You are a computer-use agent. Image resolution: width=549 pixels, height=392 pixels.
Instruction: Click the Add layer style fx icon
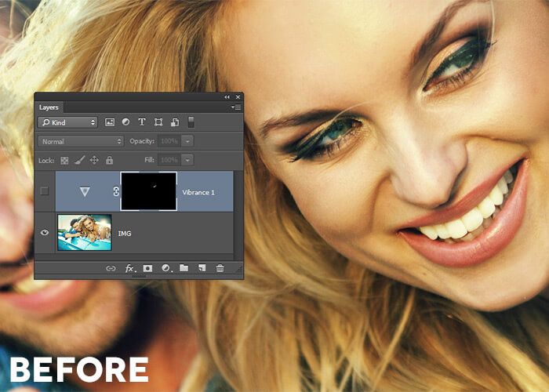(x=129, y=268)
